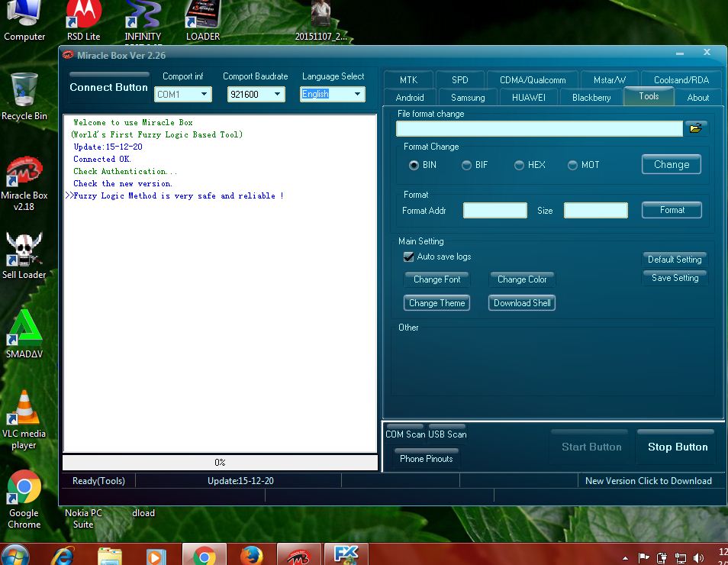Click the Default Setting button

675,260
